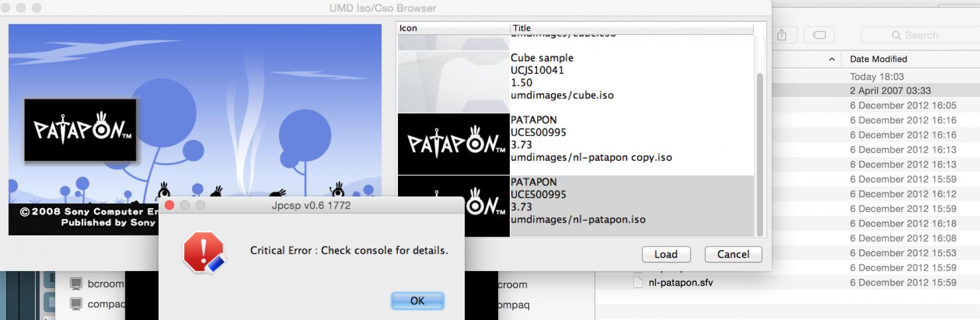Select row dated 6 December 2012 16:18
This screenshot has width=980, height=320.
click(x=876, y=223)
